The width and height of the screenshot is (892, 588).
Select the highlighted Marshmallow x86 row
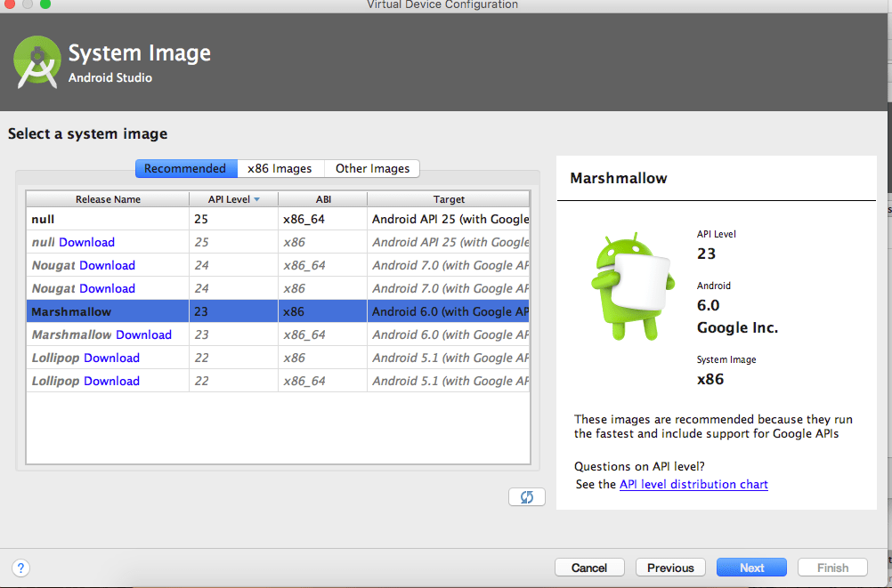coord(278,311)
